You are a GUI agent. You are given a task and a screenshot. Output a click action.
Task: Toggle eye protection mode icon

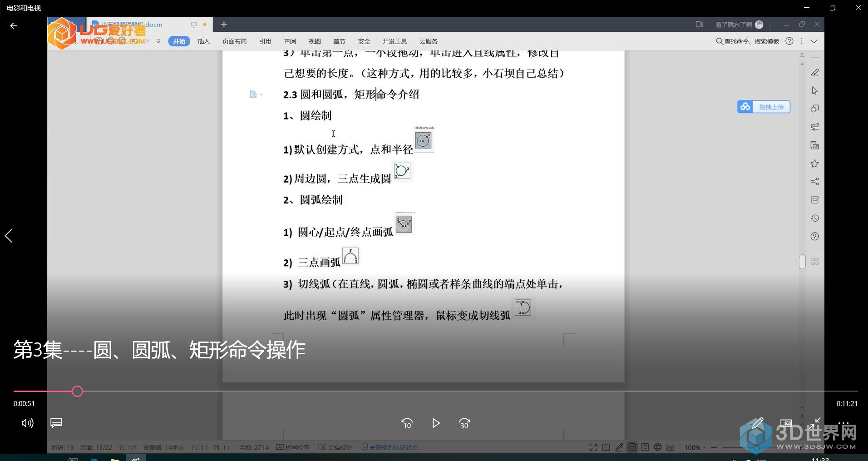(x=670, y=447)
